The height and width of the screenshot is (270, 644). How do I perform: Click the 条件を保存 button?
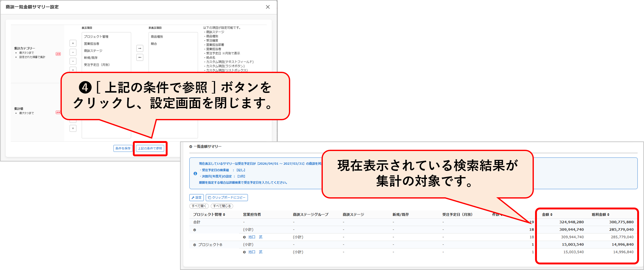[x=123, y=149]
